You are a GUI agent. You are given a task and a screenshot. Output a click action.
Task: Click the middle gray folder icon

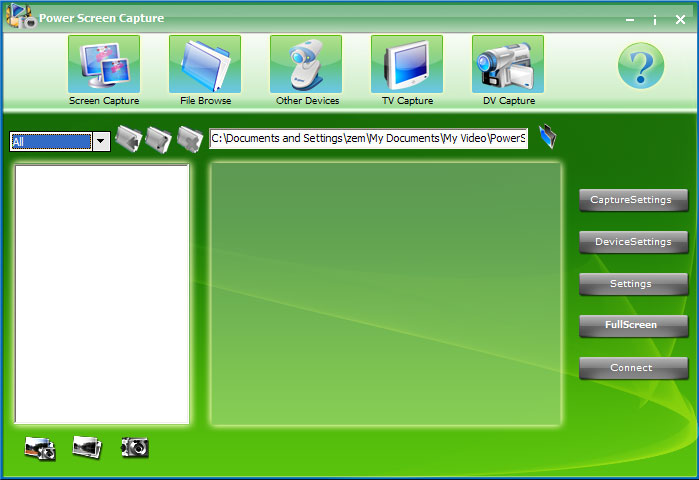click(x=158, y=139)
